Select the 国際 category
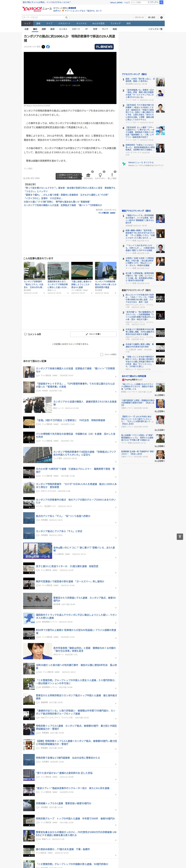 pos(44,29)
